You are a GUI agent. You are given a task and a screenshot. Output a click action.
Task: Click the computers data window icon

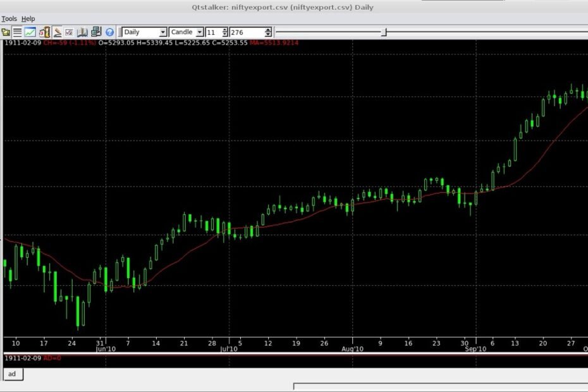(96, 32)
